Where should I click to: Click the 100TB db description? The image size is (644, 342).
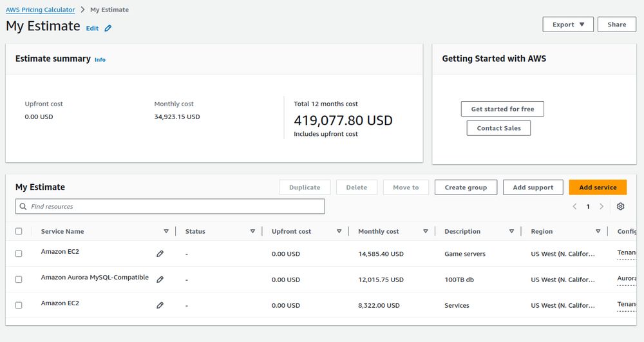click(459, 280)
